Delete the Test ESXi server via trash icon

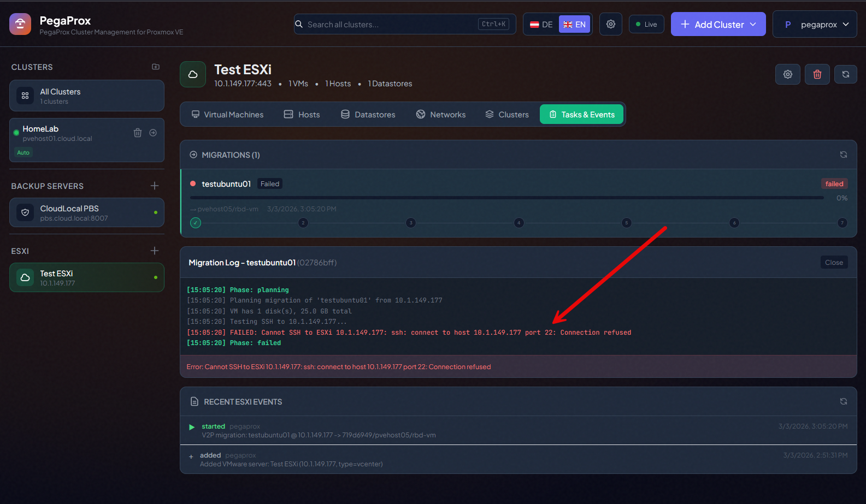817,74
